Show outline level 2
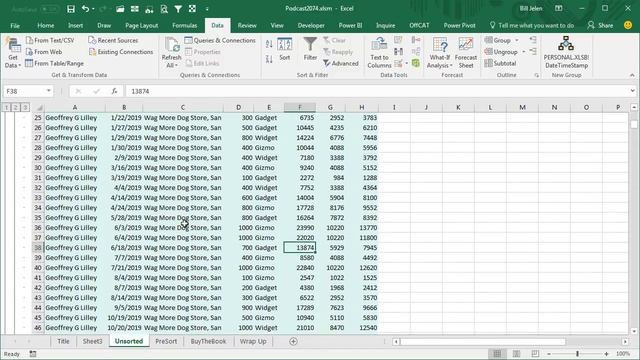Image resolution: width=640 pixels, height=360 pixels. click(16, 107)
